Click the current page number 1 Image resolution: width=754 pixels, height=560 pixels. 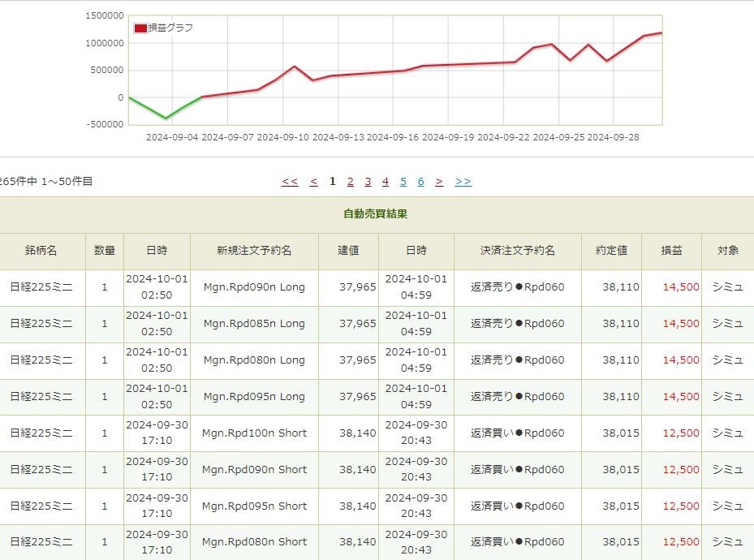332,182
